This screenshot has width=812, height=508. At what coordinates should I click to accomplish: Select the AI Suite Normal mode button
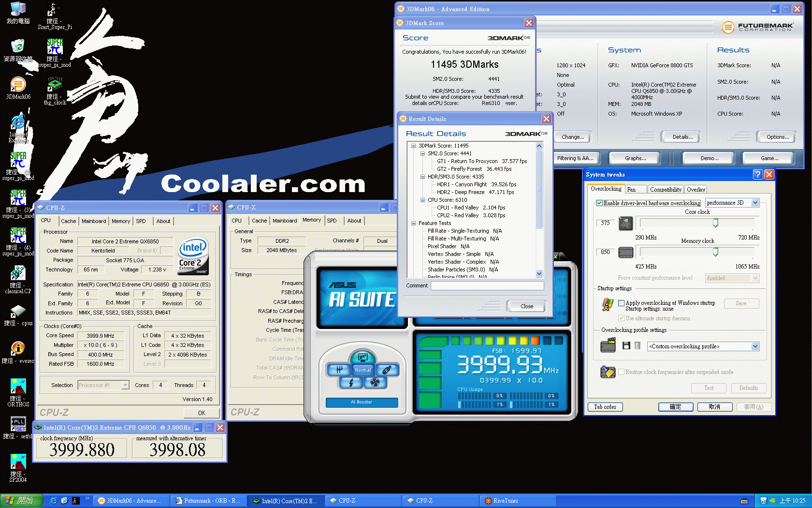tap(362, 370)
